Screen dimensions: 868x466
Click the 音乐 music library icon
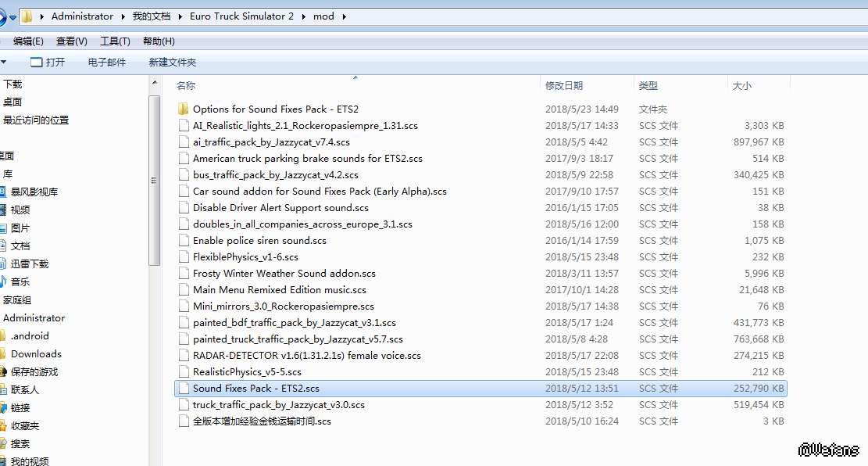2,281
